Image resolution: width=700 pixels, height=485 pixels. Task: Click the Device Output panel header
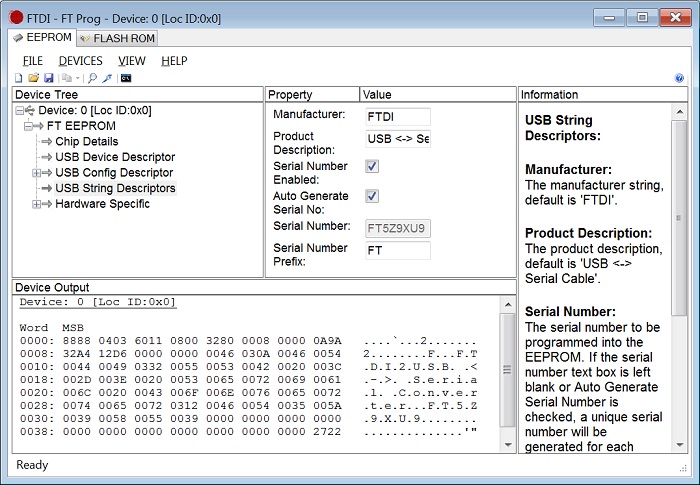click(x=264, y=287)
